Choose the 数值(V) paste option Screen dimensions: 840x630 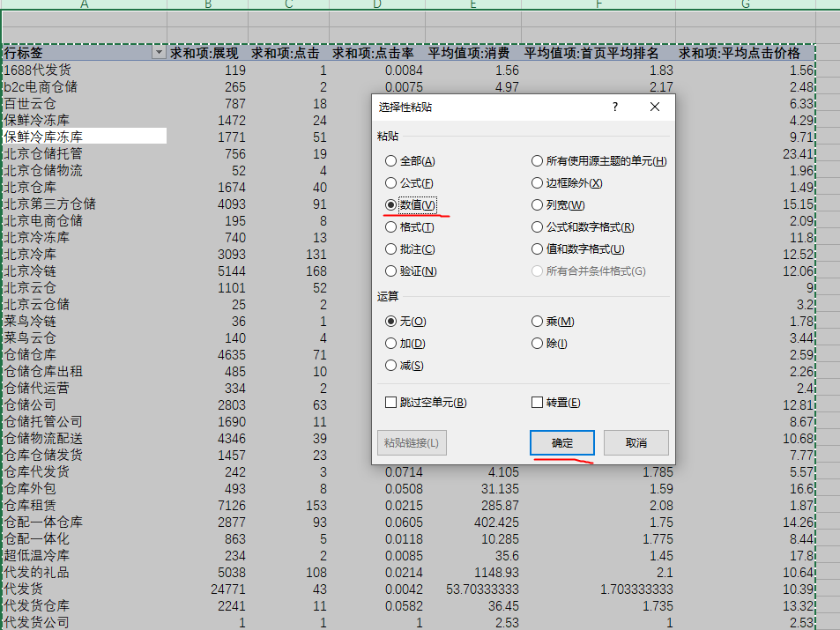coord(390,204)
